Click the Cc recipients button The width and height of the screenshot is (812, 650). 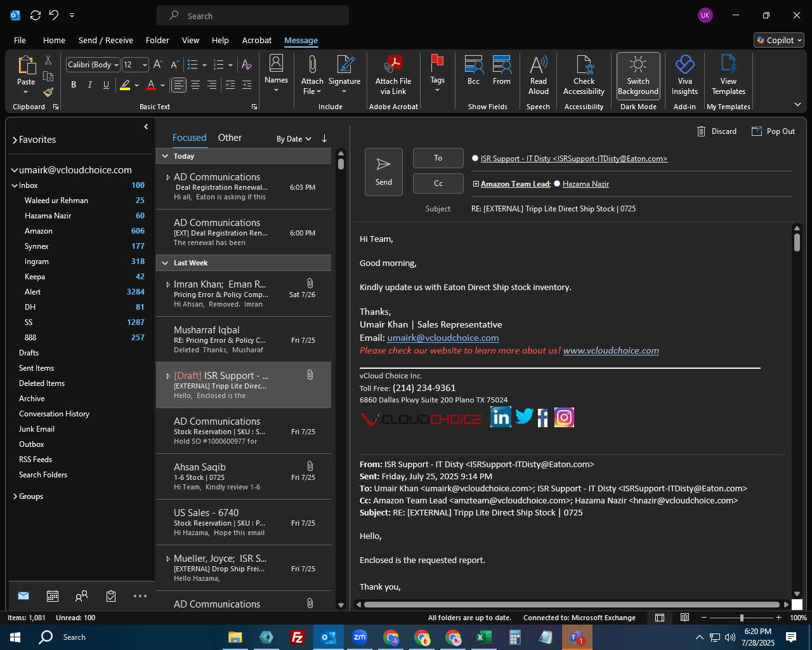(x=438, y=183)
